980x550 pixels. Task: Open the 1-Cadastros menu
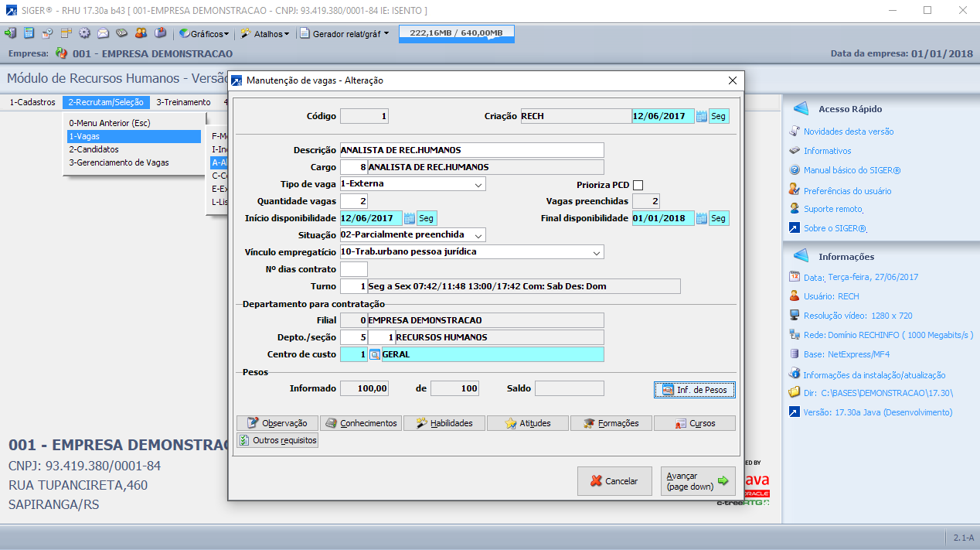(32, 102)
